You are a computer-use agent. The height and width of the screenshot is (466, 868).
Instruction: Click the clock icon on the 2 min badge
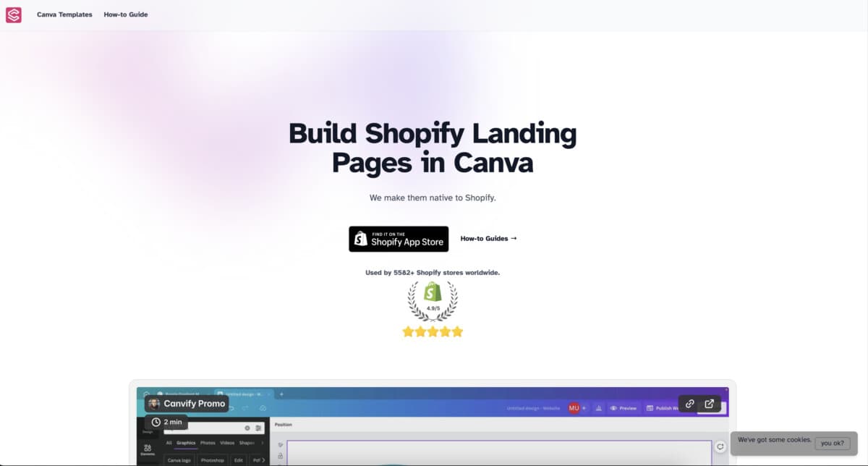tap(156, 422)
